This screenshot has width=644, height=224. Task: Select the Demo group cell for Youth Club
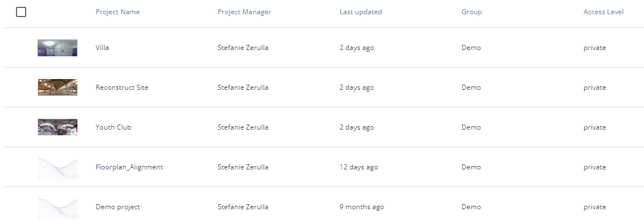point(471,127)
